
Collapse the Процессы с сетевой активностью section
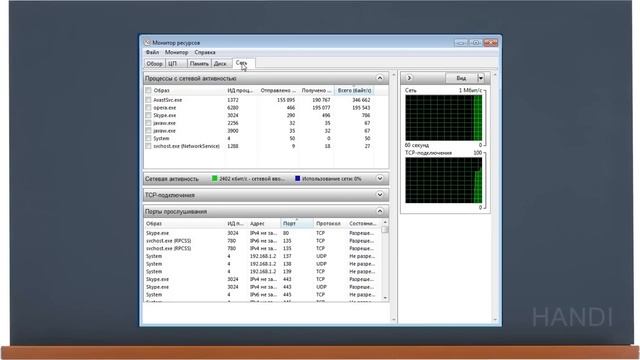380,78
